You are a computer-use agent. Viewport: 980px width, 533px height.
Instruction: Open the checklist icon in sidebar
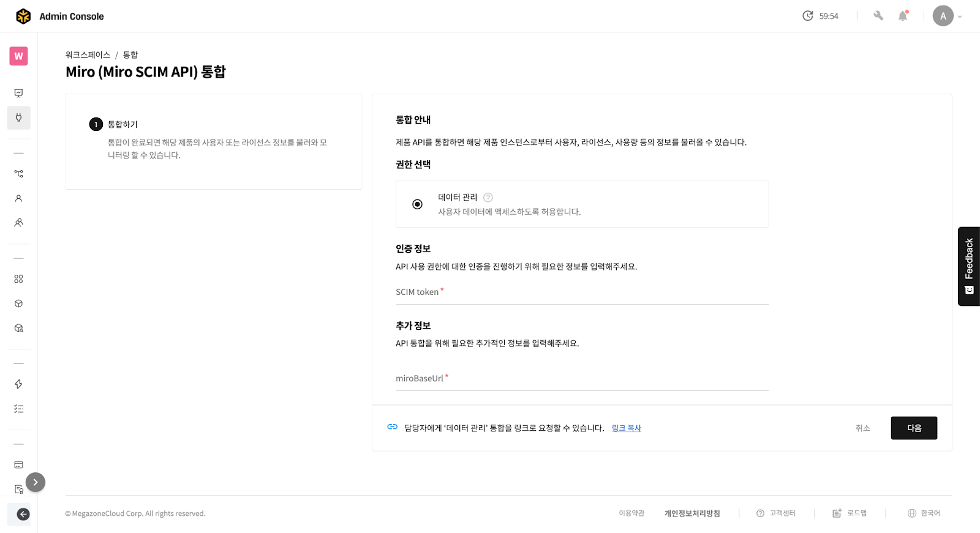[19, 409]
